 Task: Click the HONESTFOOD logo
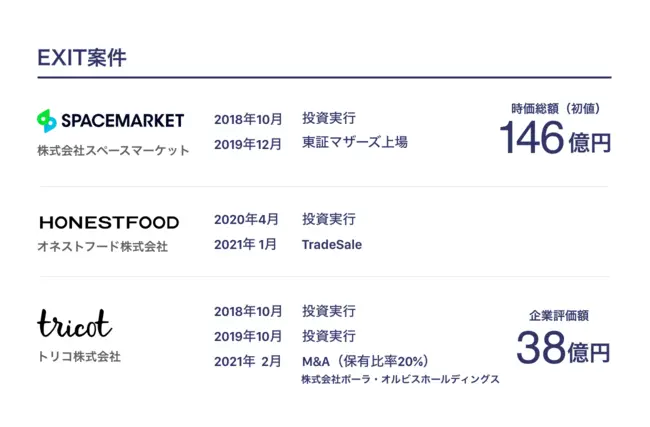[x=109, y=223]
